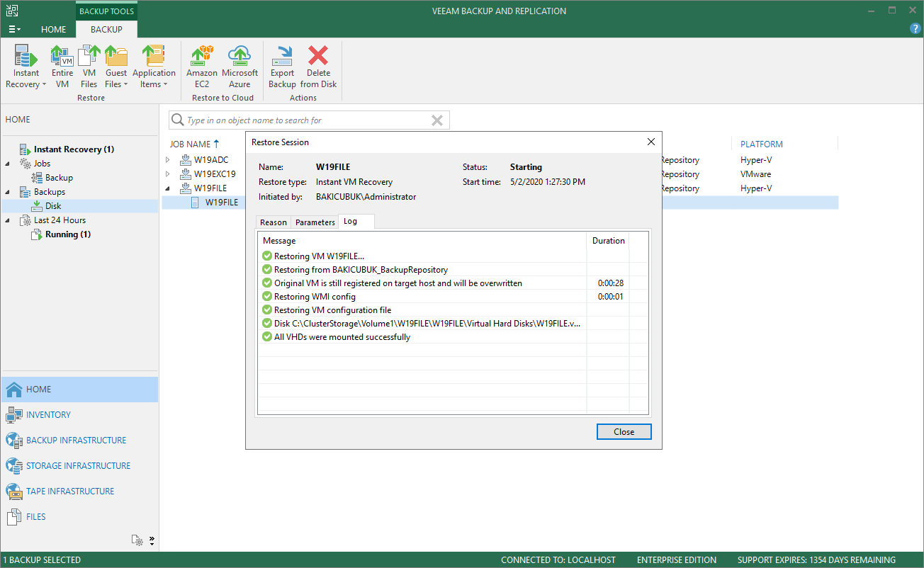Click VM Files restore icon
The width and height of the screenshot is (924, 568).
pos(89,67)
